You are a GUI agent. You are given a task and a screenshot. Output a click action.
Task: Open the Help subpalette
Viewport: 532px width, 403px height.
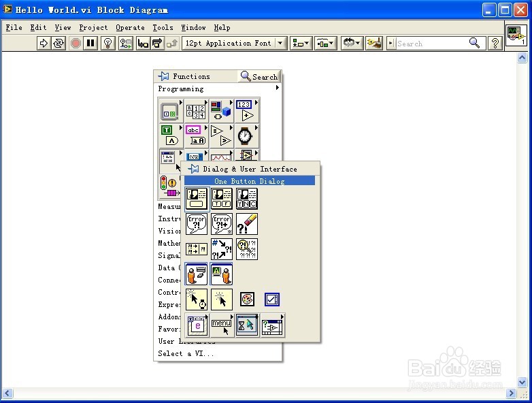coord(272,325)
